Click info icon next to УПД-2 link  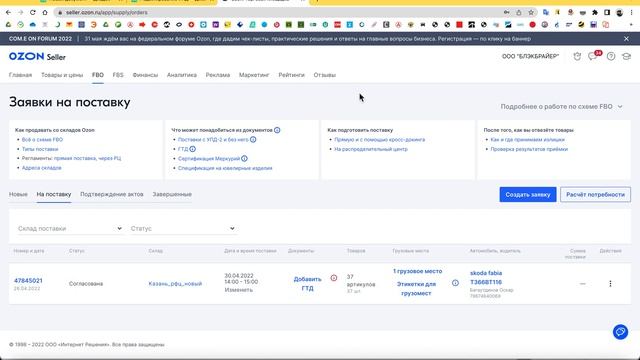coord(253,140)
